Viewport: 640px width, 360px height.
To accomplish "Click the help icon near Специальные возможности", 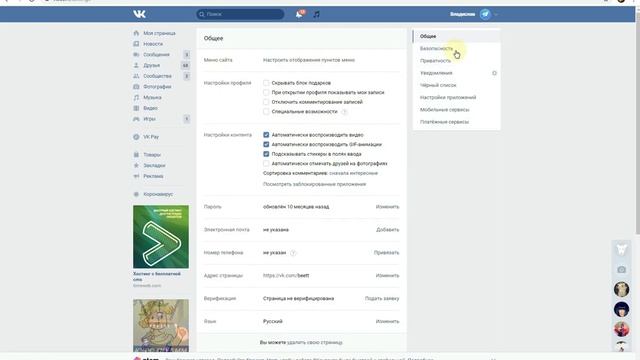I will click(344, 112).
